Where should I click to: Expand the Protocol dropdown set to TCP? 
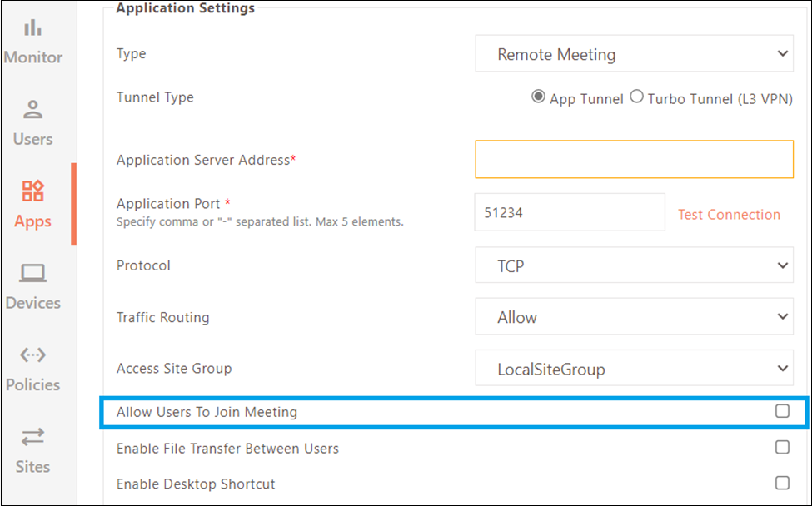pos(634,265)
